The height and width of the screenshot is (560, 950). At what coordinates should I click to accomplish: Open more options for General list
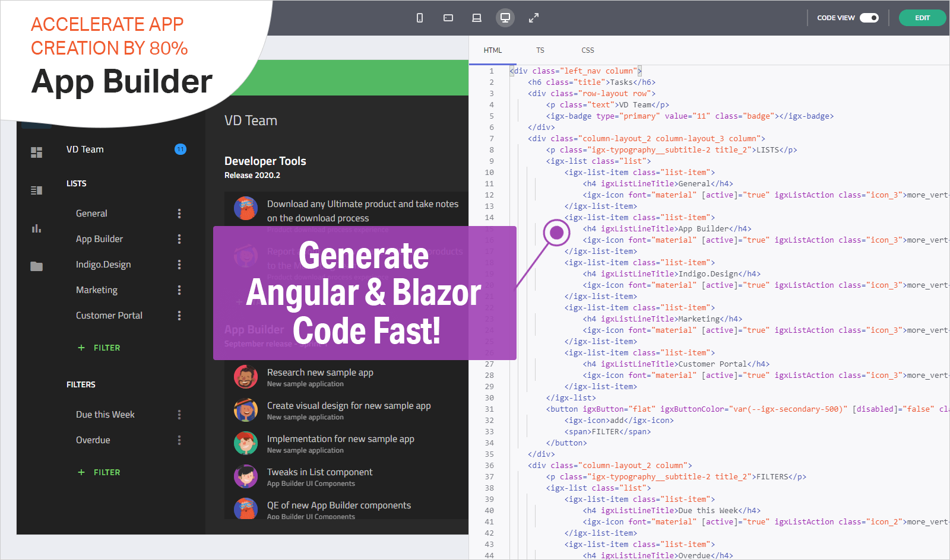pos(179,214)
